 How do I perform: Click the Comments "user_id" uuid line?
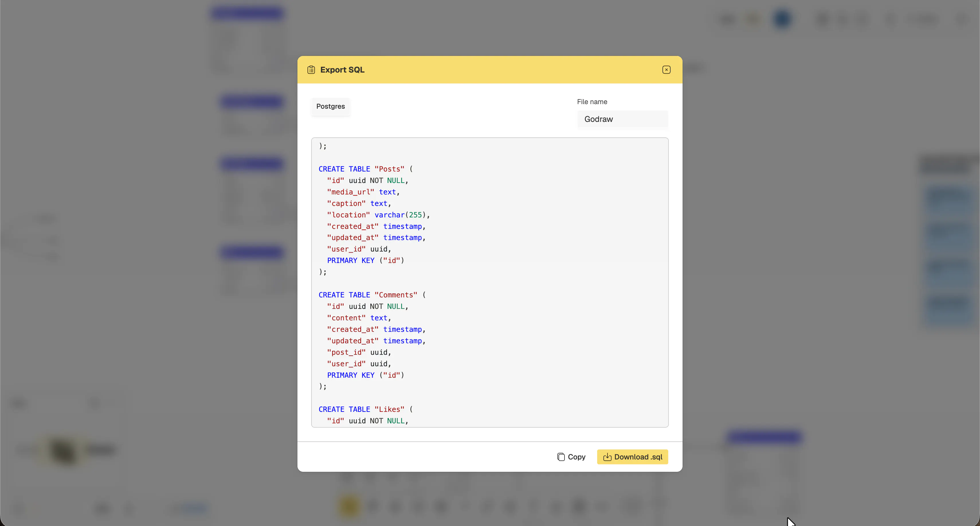point(359,364)
